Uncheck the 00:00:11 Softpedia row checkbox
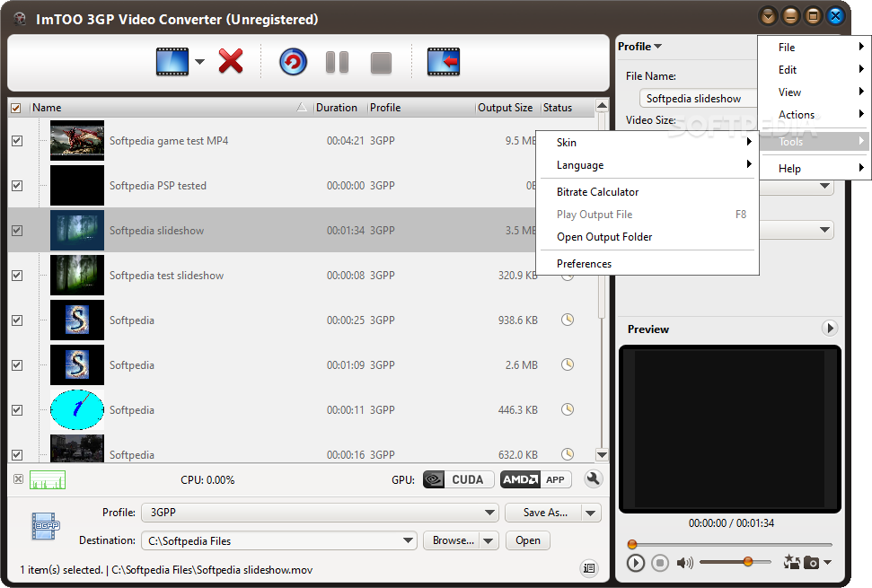 tap(17, 410)
